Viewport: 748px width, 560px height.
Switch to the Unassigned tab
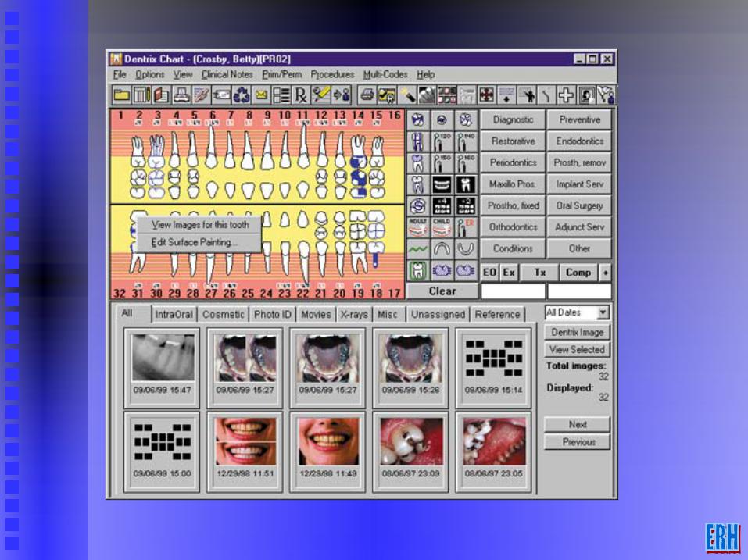tap(438, 315)
